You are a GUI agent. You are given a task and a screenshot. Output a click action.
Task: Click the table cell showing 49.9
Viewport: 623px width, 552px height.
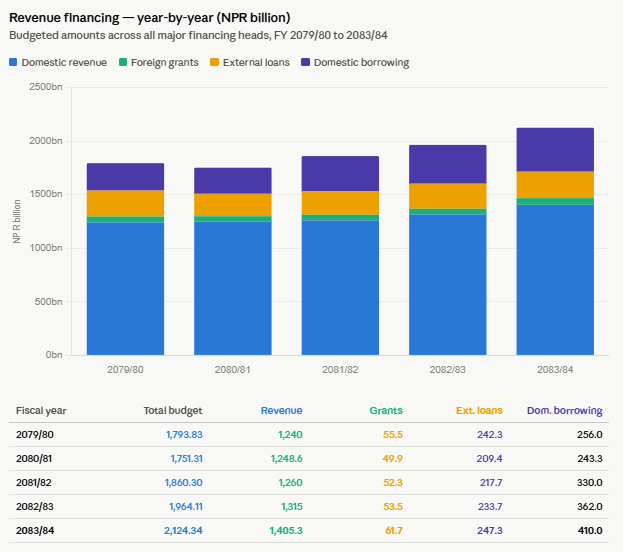pyautogui.click(x=393, y=459)
